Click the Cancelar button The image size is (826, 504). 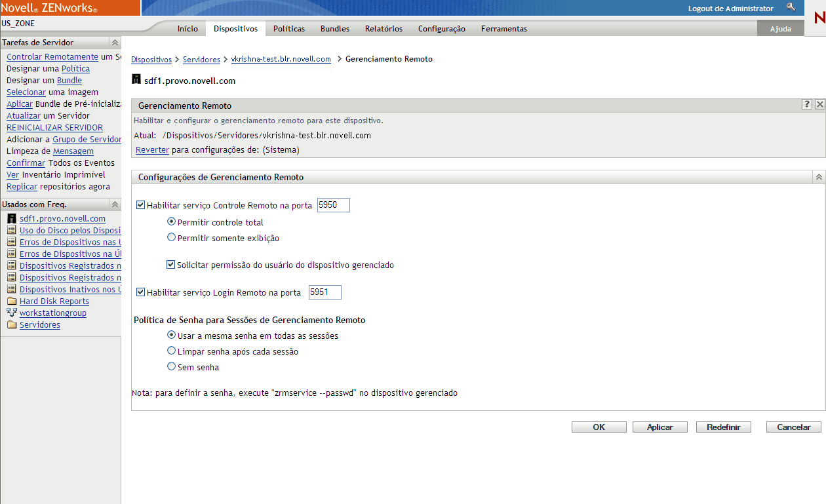tap(794, 427)
